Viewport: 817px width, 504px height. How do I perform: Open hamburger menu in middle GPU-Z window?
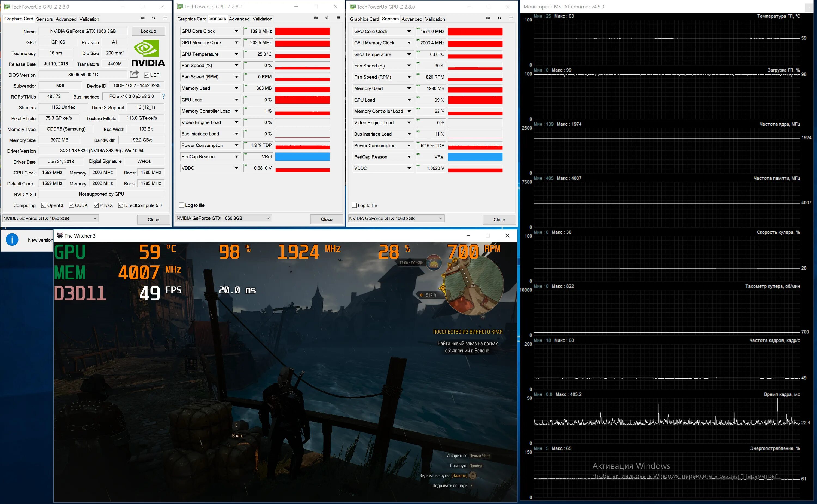tap(338, 18)
